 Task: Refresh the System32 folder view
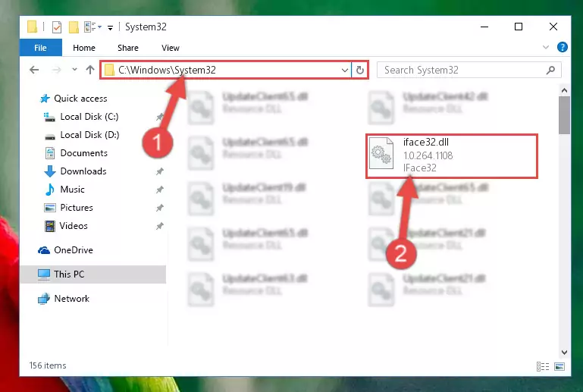pyautogui.click(x=360, y=70)
